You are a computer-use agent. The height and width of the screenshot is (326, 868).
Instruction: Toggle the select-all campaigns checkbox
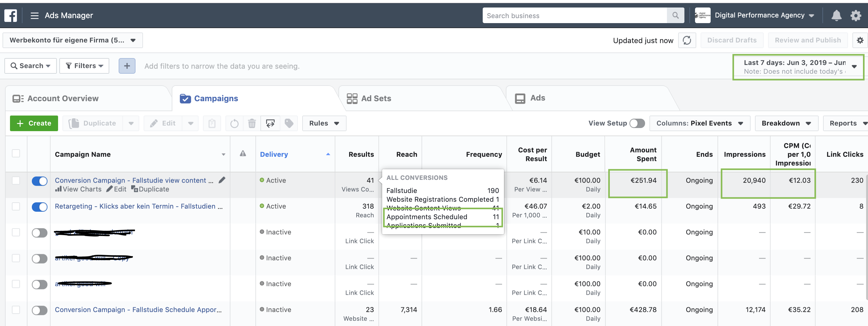pyautogui.click(x=16, y=154)
